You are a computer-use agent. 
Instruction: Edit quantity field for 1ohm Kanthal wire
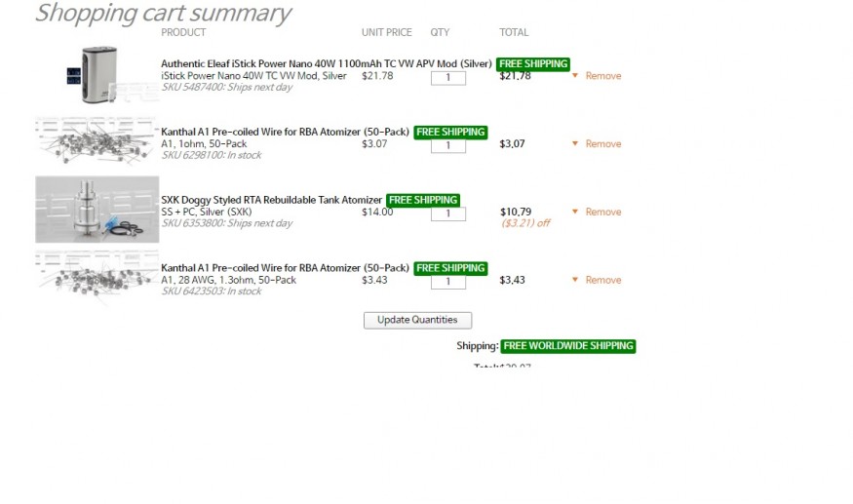[448, 146]
